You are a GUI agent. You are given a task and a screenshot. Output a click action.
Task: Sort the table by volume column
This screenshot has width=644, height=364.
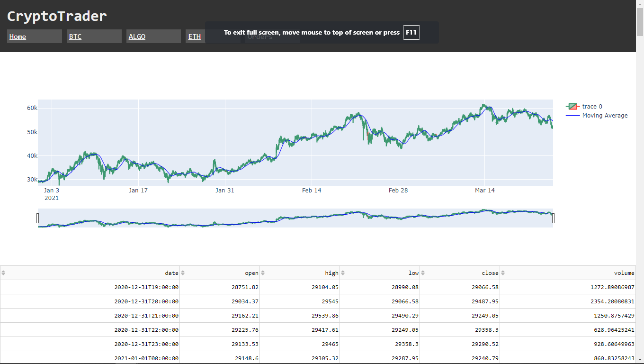[x=503, y=273]
